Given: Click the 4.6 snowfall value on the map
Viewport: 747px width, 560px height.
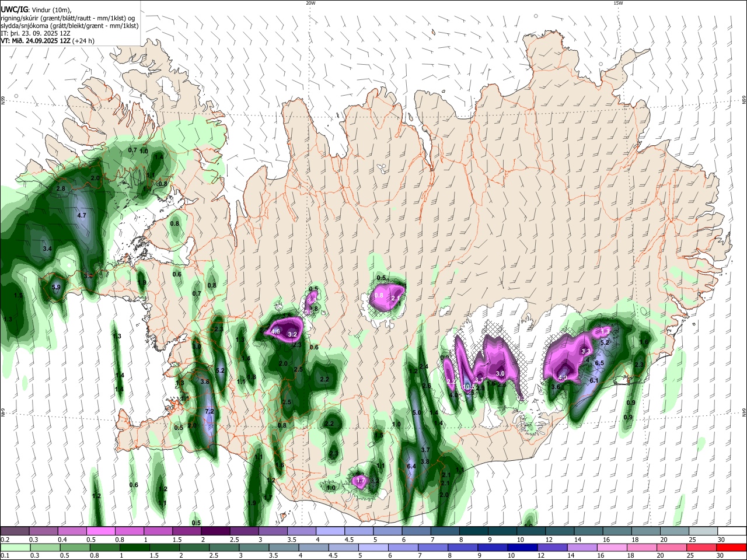Looking at the screenshot, I should pyautogui.click(x=276, y=332).
